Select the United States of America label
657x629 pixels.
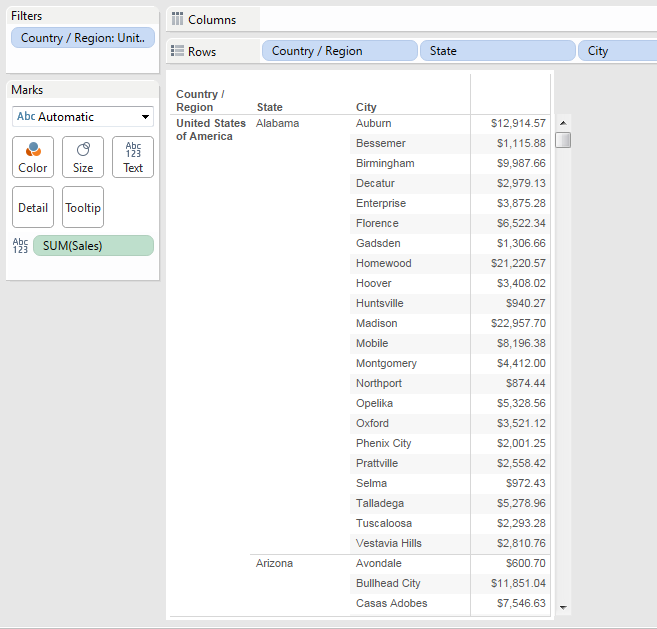tap(211, 129)
